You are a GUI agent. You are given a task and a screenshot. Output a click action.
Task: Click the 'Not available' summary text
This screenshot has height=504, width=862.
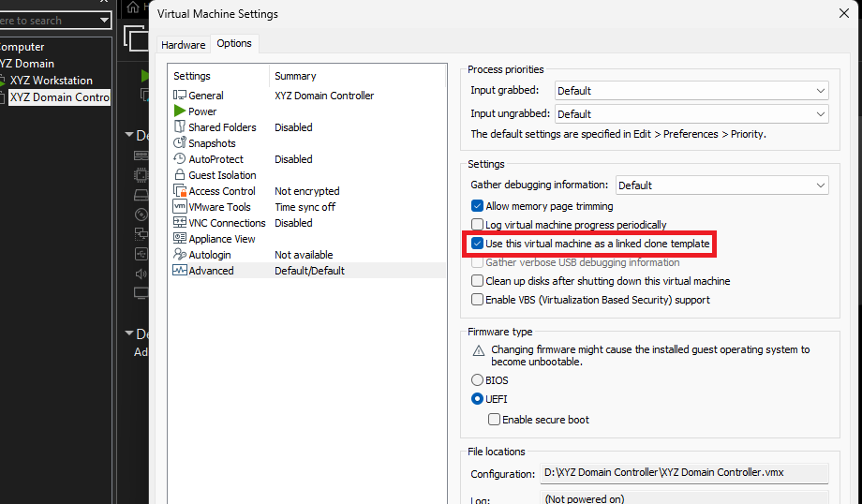[x=304, y=255]
